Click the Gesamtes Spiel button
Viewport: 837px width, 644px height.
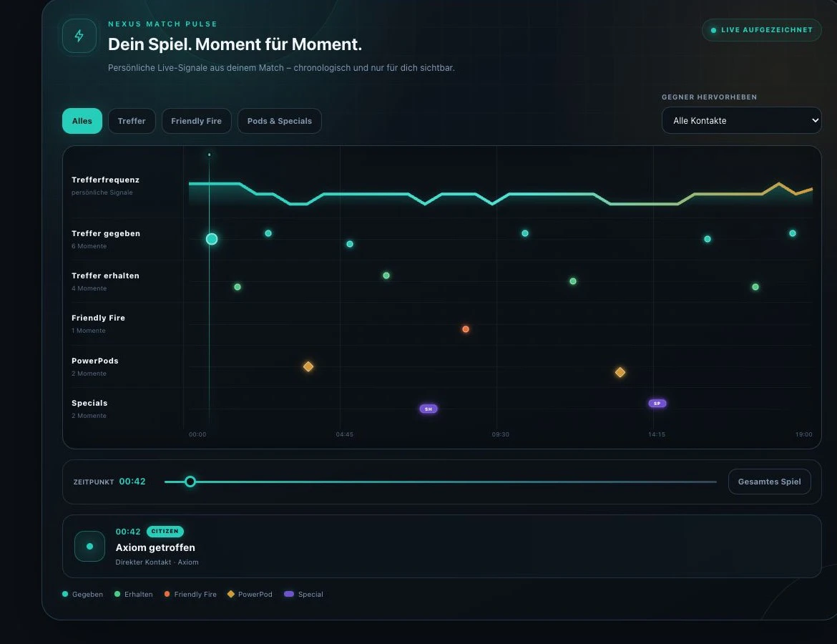769,482
